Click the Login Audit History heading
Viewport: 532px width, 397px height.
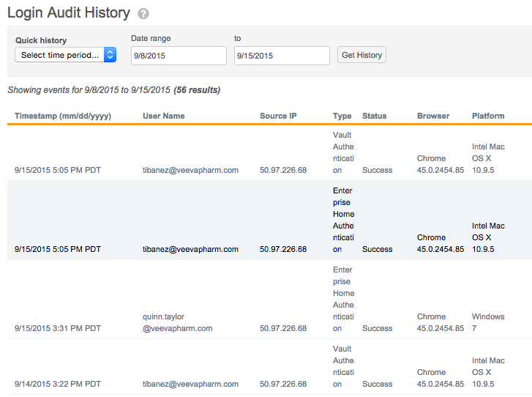pos(69,13)
